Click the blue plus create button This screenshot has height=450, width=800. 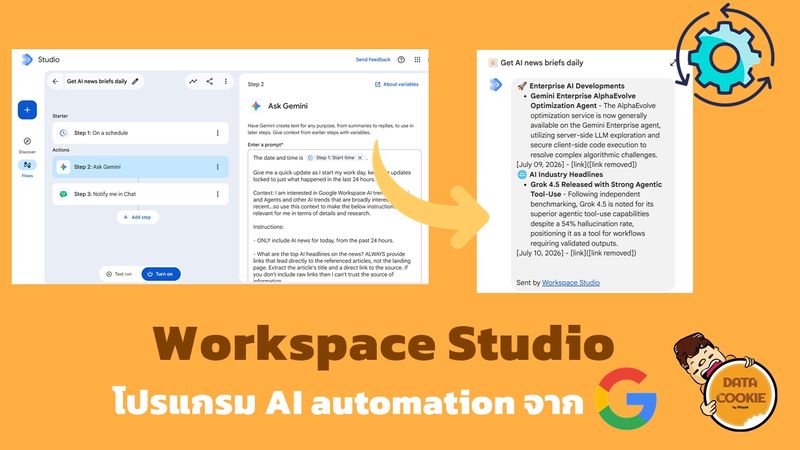coord(27,110)
